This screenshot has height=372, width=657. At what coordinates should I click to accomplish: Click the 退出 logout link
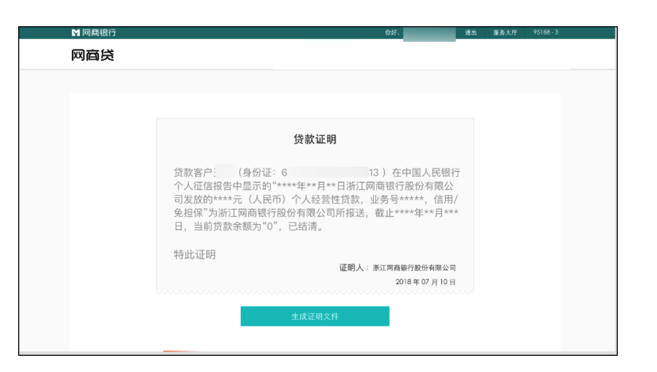pyautogui.click(x=471, y=33)
